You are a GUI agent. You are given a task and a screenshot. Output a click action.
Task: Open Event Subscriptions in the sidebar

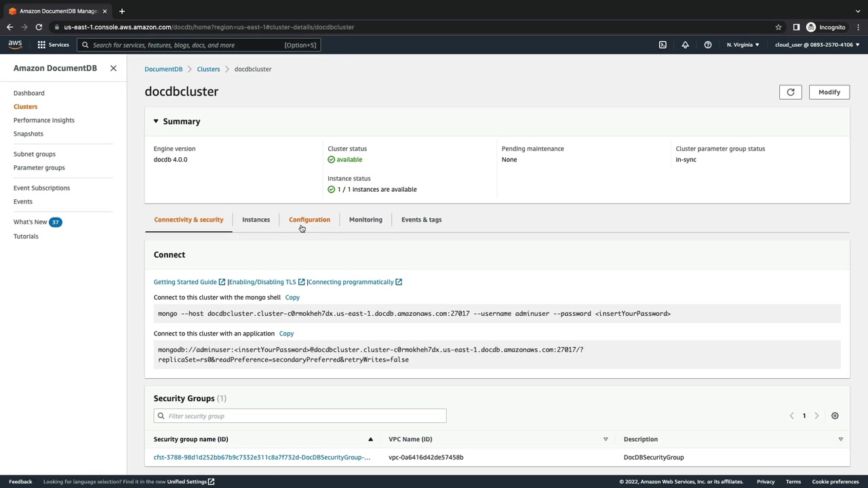42,188
